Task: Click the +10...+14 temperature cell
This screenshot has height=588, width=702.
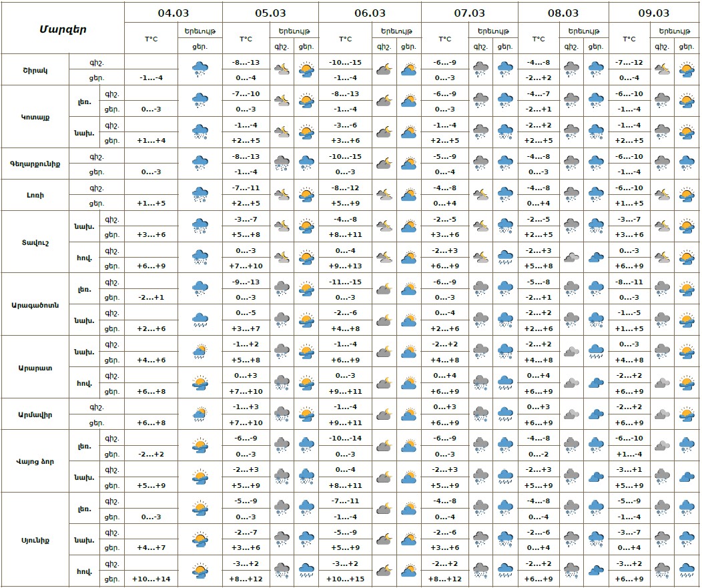Action: pyautogui.click(x=151, y=579)
